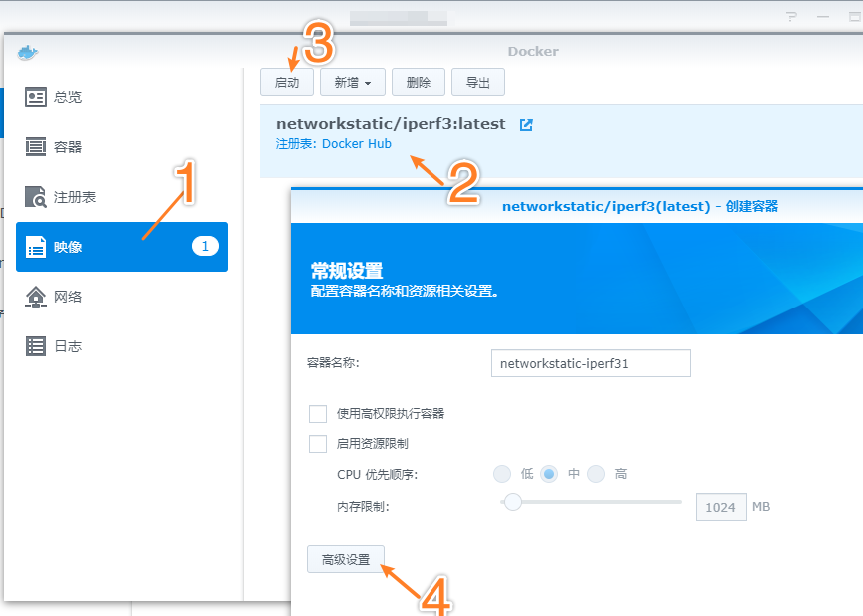Click the 创建容器 dialog title bar
The width and height of the screenshot is (863, 616).
click(576, 207)
